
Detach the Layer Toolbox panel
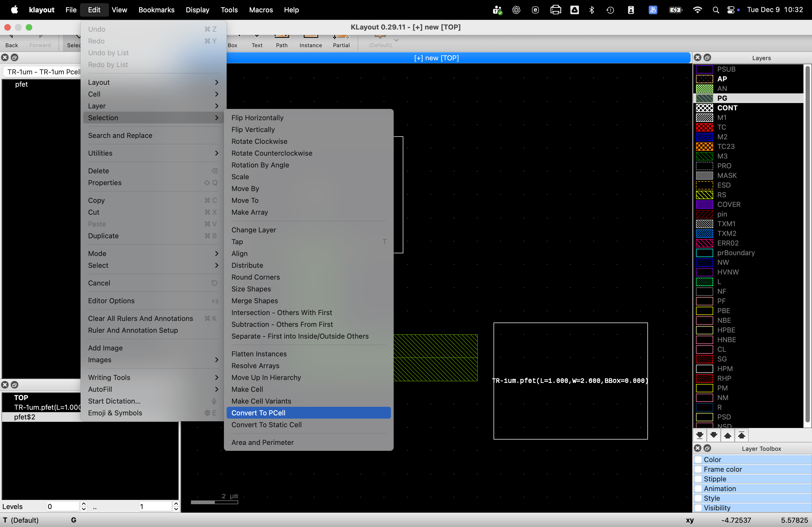[707, 448]
